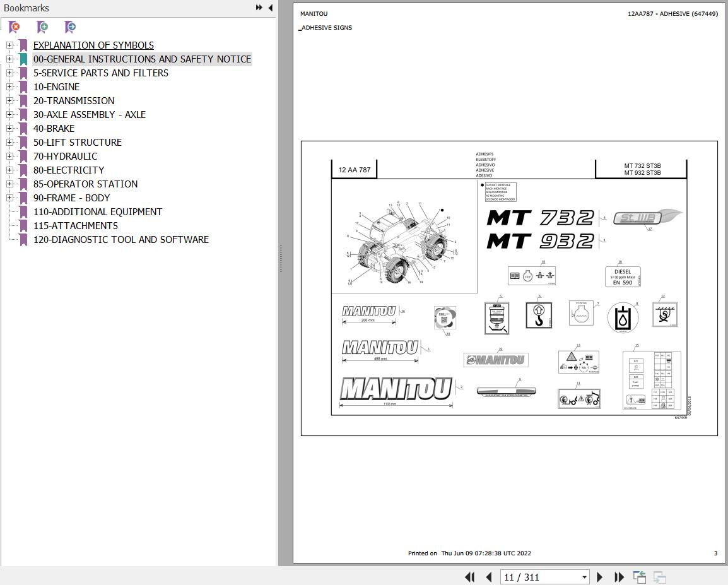Open the page number dropdown arrow

coord(584,577)
